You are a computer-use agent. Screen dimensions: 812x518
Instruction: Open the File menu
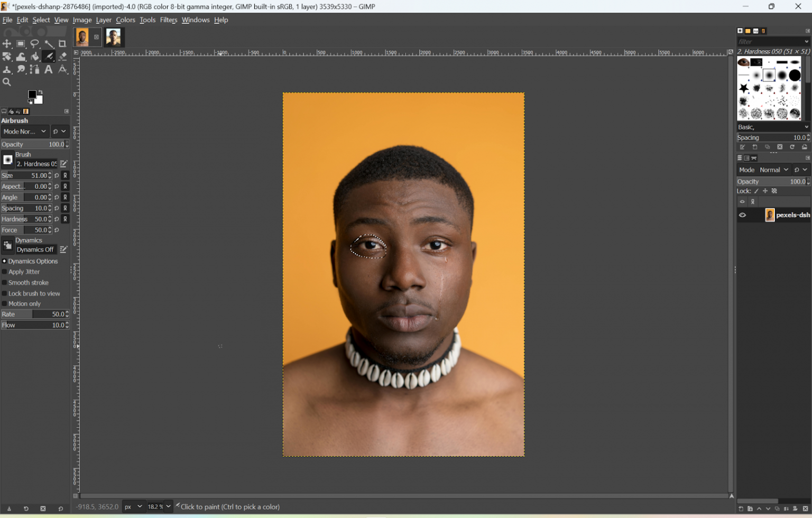pyautogui.click(x=7, y=20)
